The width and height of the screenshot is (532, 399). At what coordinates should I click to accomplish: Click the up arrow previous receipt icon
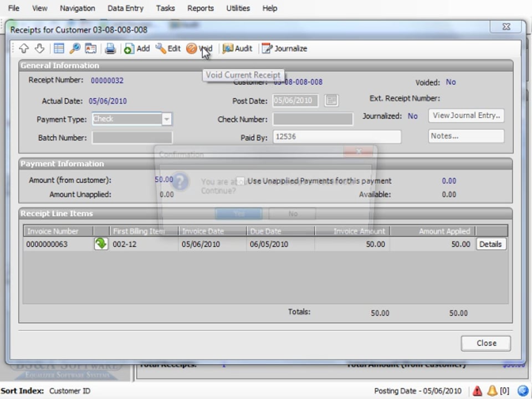click(24, 49)
